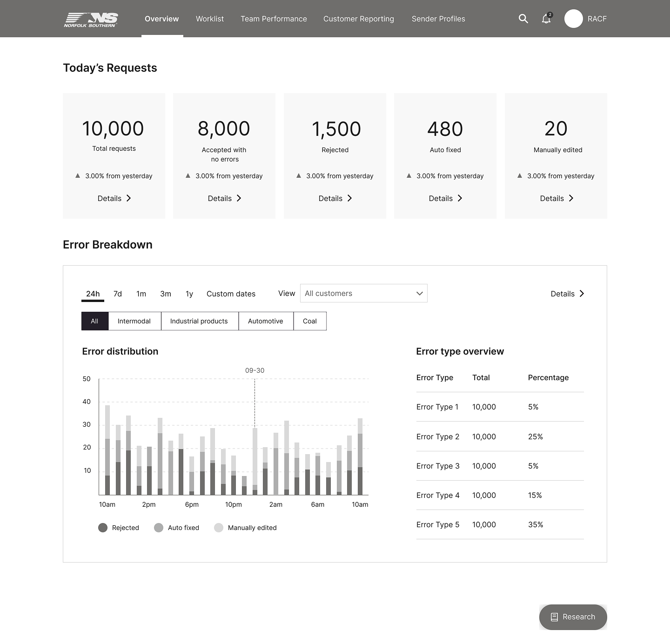
Task: Click the 35% percentage value
Action: [x=536, y=524]
